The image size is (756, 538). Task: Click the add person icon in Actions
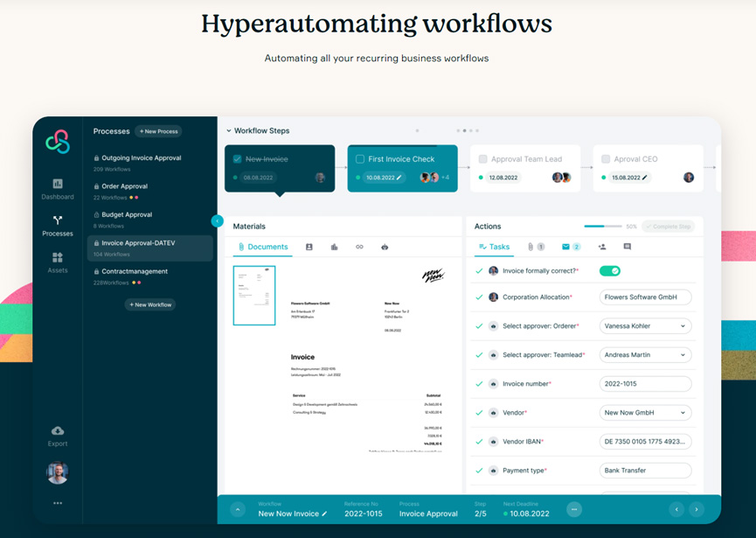point(602,248)
